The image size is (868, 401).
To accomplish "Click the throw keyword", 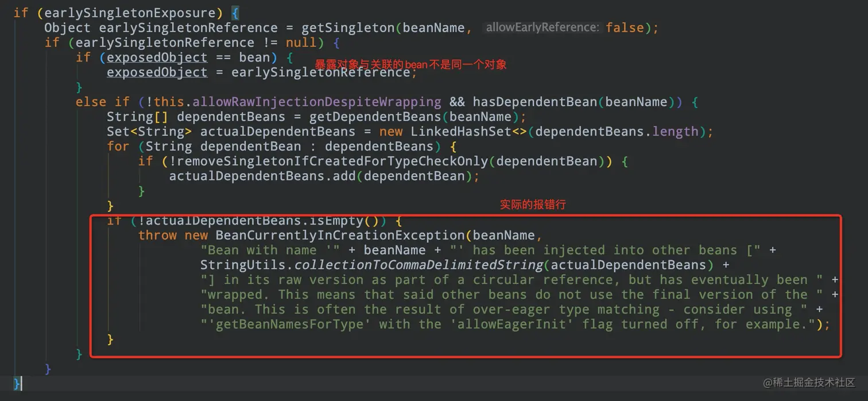I will 157,236.
